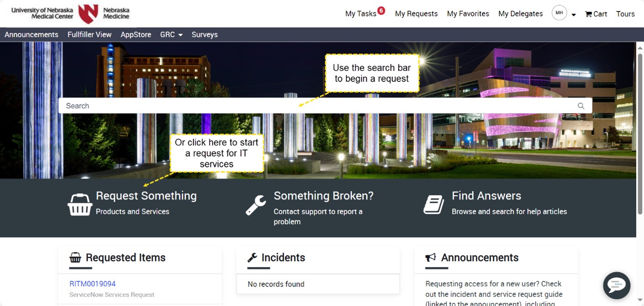
Task: Open the chat assistant bubble
Action: pyautogui.click(x=616, y=285)
